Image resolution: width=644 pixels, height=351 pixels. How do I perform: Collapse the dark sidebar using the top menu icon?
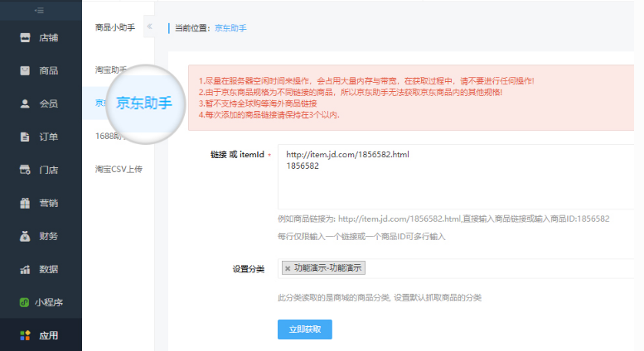(40, 10)
